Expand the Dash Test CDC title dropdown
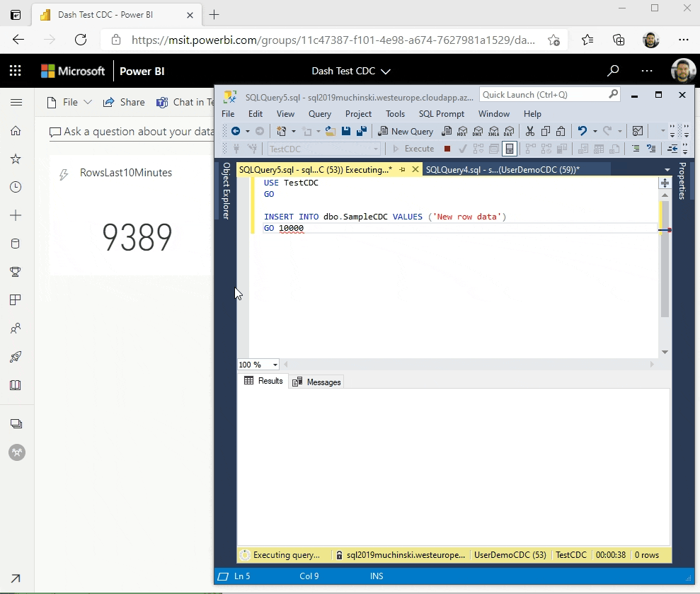Image resolution: width=700 pixels, height=594 pixels. pos(386,72)
